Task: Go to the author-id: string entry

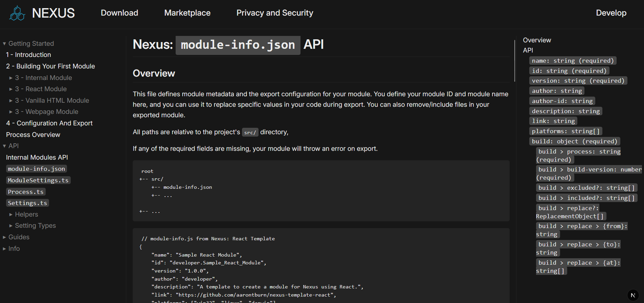Action: pos(562,101)
